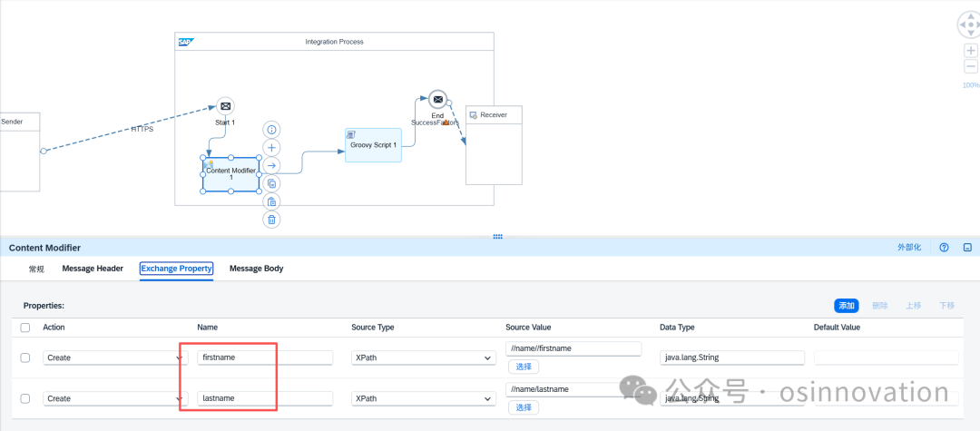The width and height of the screenshot is (980, 431).
Task: Click the plus add-step icon beside Content Modifier
Action: click(272, 148)
